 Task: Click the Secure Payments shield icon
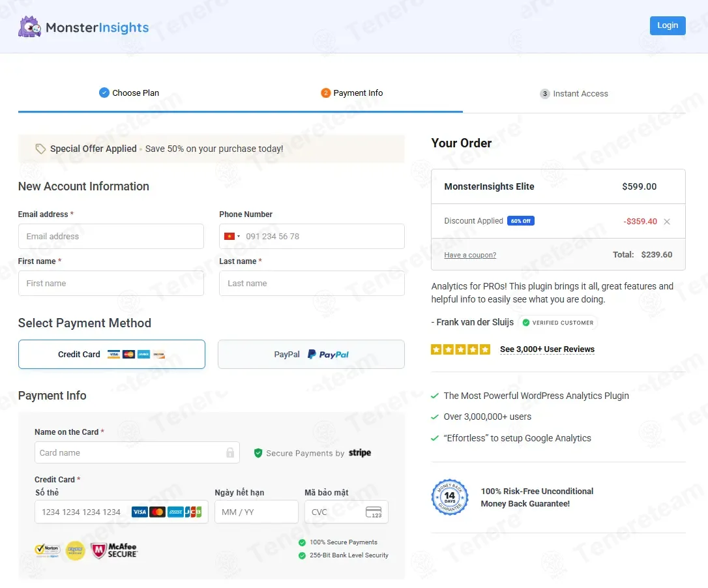tap(258, 453)
